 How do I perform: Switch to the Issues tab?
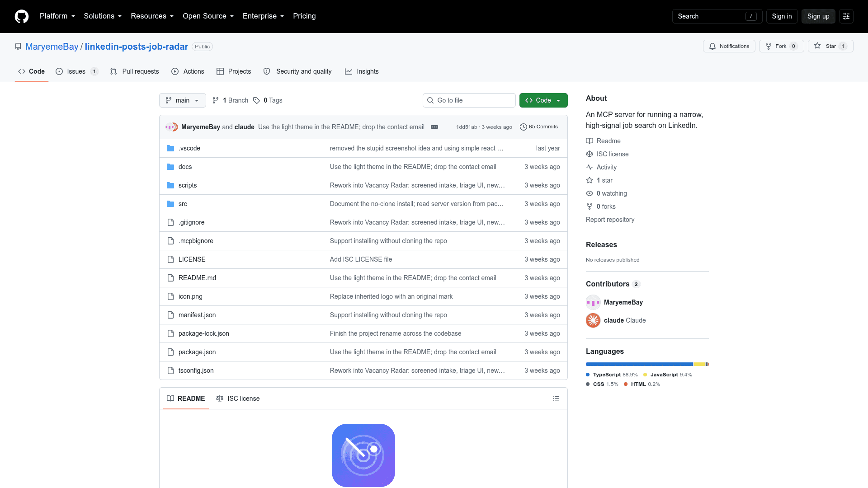(77, 71)
